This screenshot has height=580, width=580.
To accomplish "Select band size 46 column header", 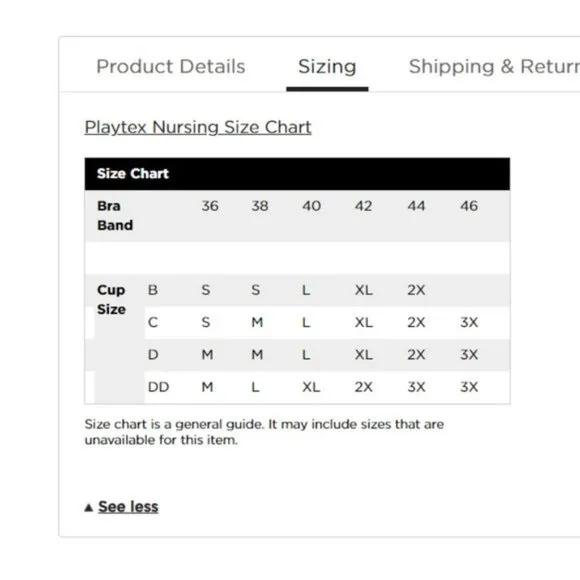I will [469, 206].
